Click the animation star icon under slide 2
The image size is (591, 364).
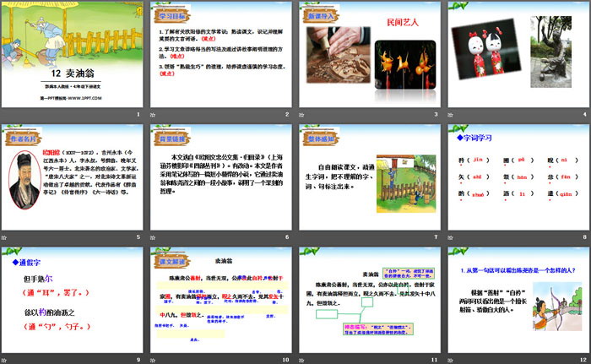point(153,115)
